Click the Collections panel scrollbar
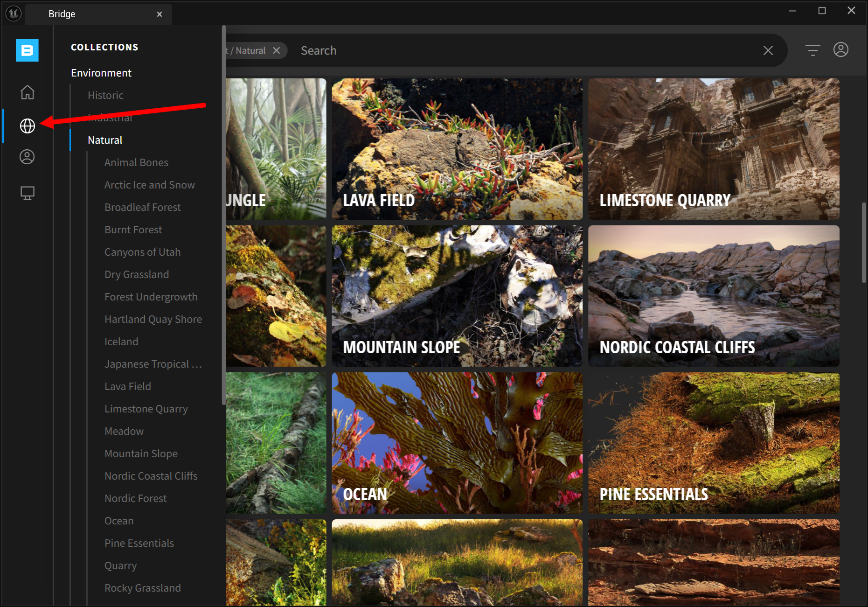 tap(224, 215)
